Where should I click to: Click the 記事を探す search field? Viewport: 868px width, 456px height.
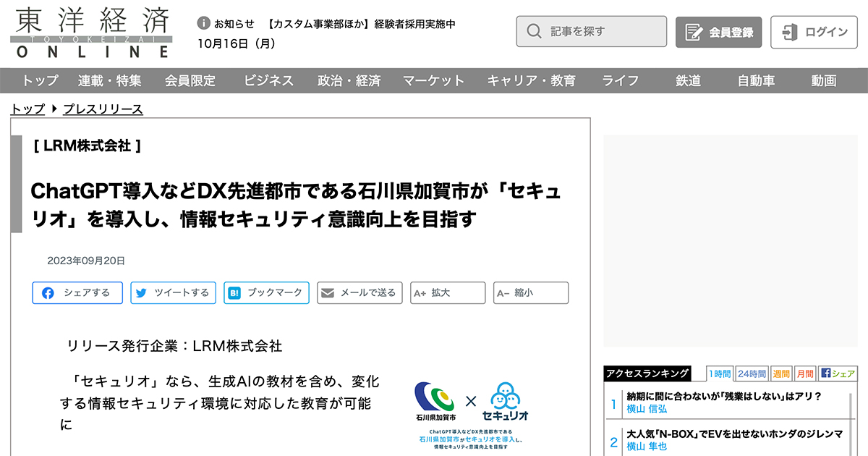(592, 32)
